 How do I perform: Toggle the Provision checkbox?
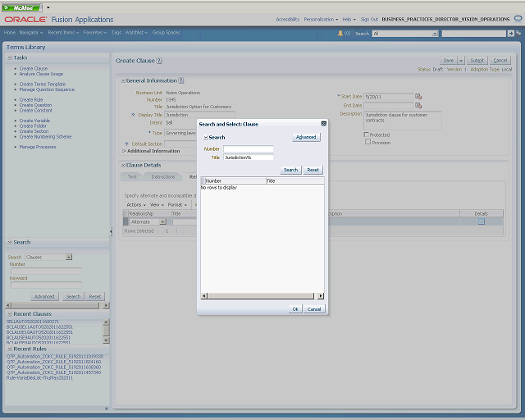(368, 142)
